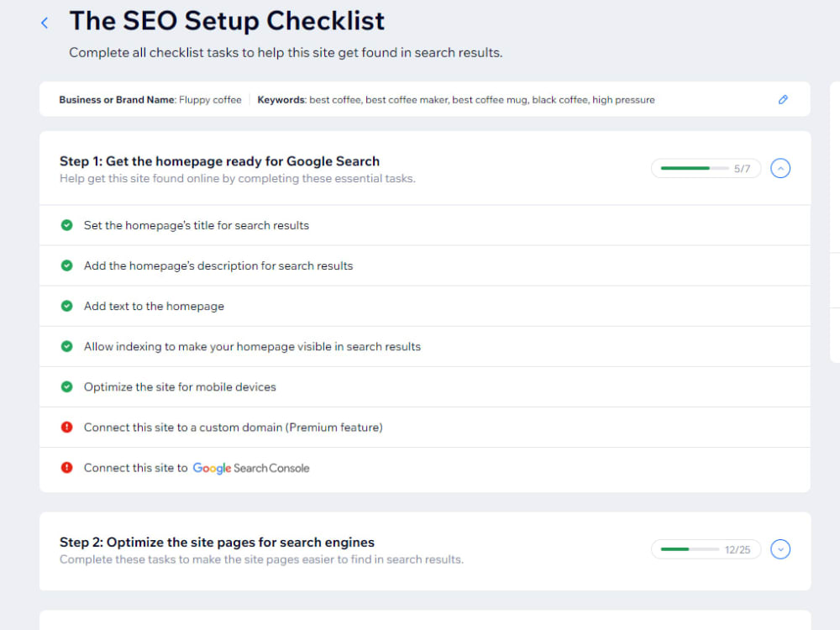This screenshot has height=630, width=840.
Task: Click green check beside homepage's title task
Action: click(67, 225)
